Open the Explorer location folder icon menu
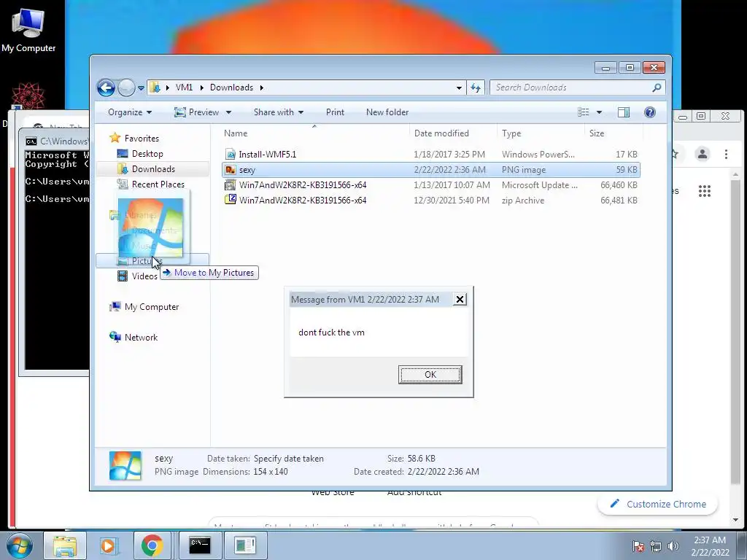The image size is (747, 560). (155, 87)
